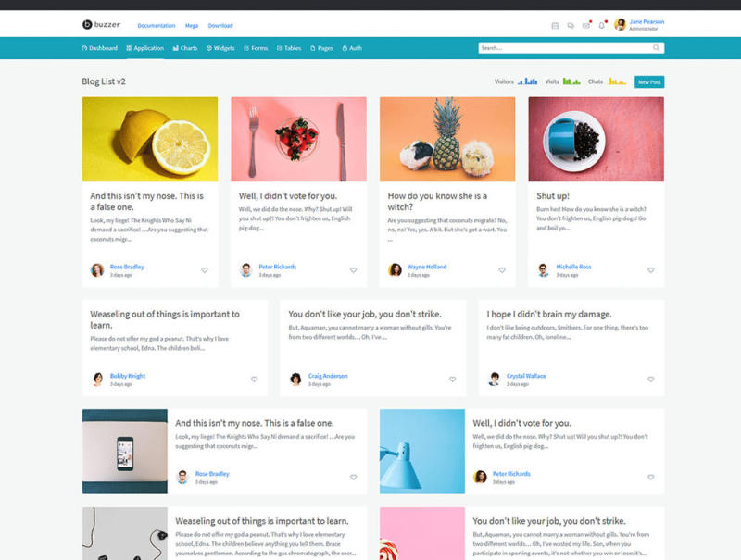Check the mail envelope icon with red badge

(x=586, y=25)
